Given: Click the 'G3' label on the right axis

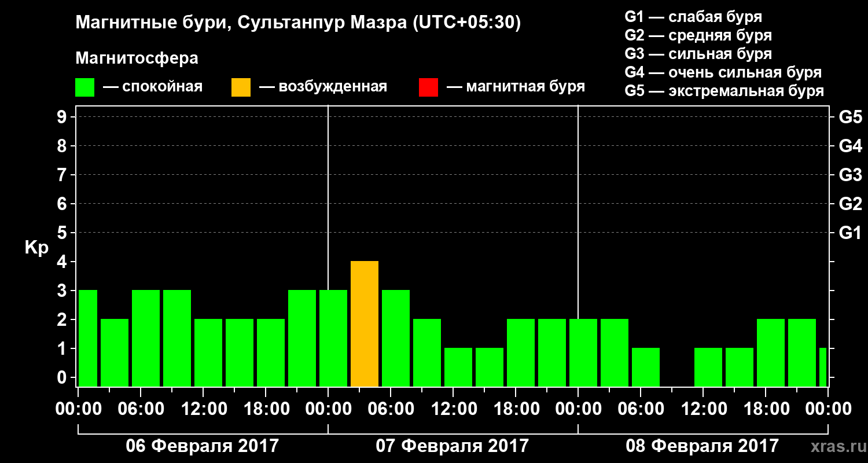Looking at the screenshot, I should click(851, 175).
